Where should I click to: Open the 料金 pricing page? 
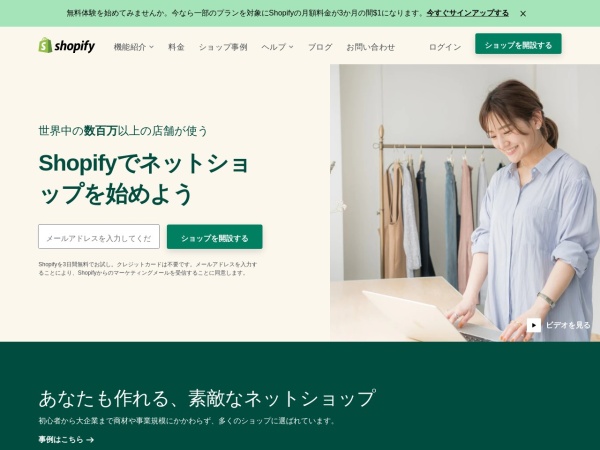pyautogui.click(x=176, y=47)
